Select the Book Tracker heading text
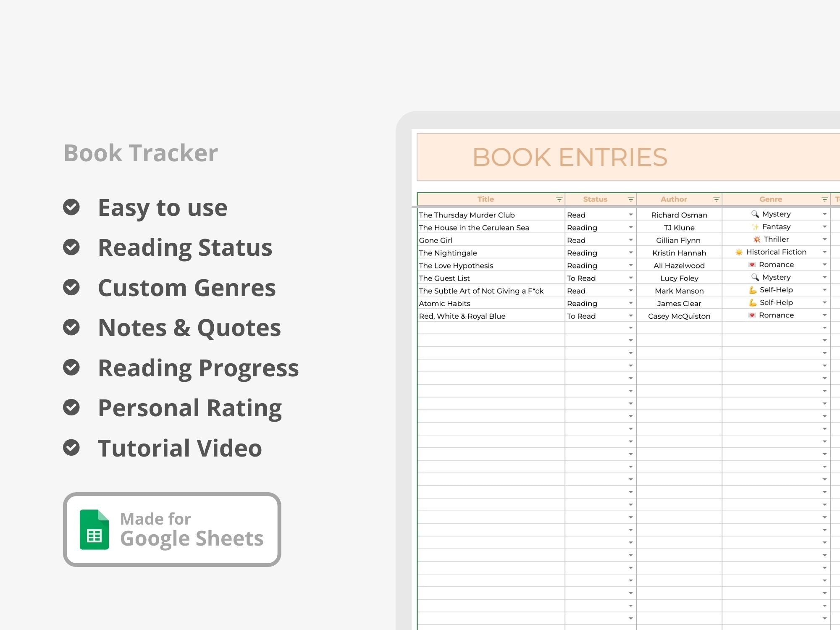 pyautogui.click(x=140, y=152)
